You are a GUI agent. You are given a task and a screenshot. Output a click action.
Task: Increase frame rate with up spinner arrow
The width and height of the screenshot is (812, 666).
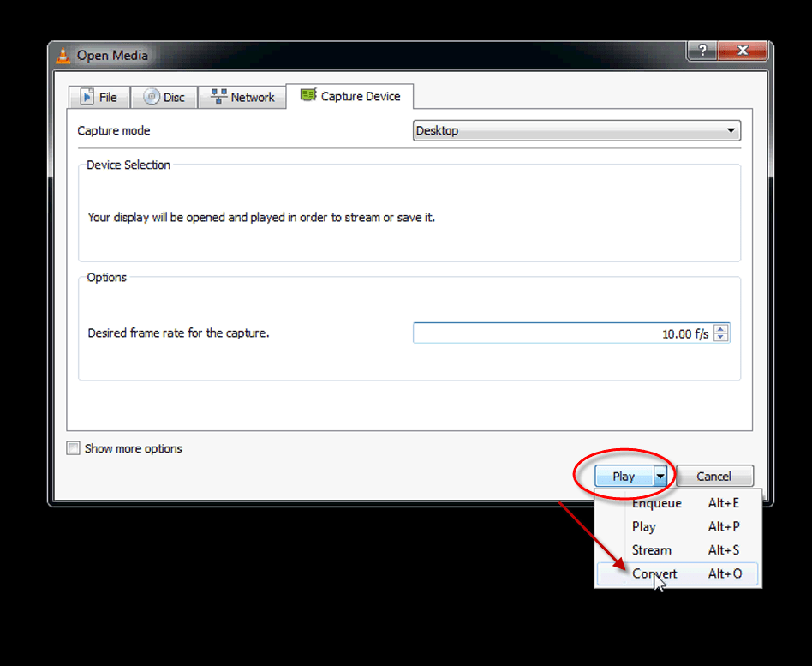point(721,328)
